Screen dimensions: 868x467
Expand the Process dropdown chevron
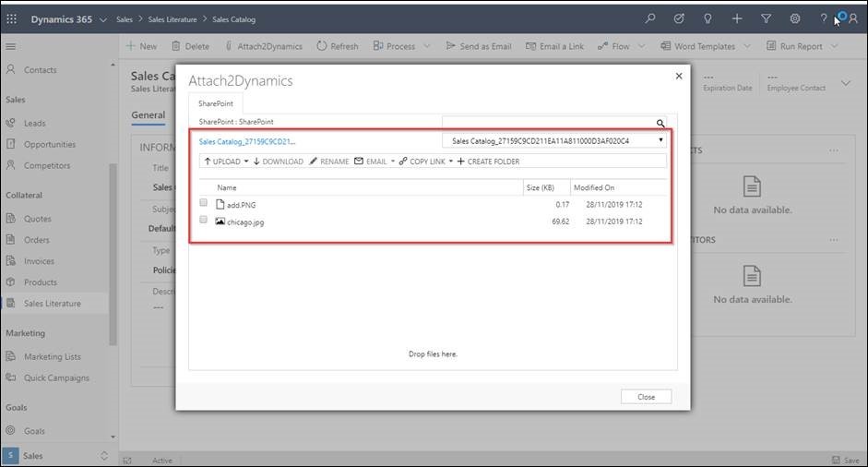pyautogui.click(x=427, y=46)
